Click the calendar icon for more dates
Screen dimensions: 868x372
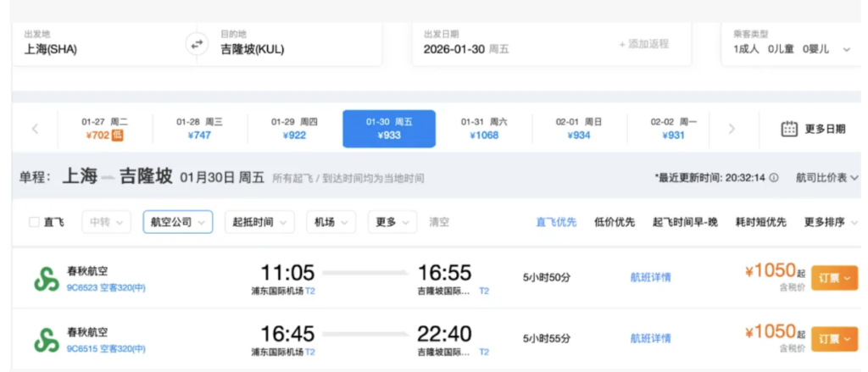pos(789,129)
